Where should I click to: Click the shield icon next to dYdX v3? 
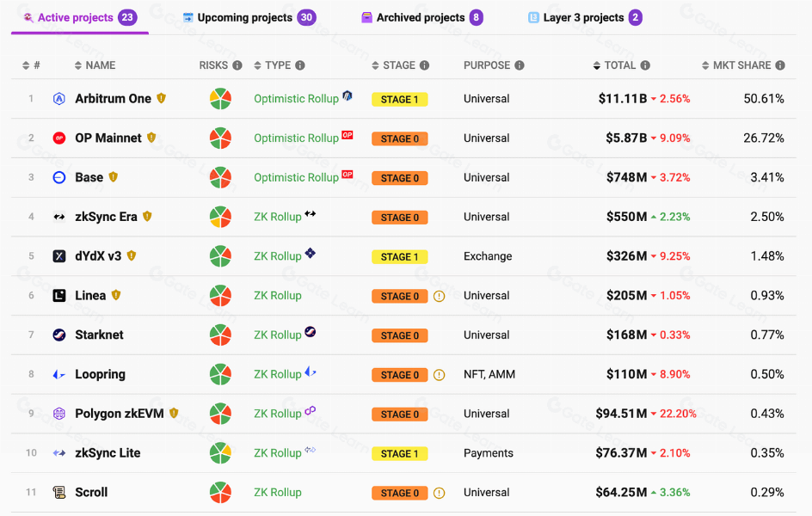(x=130, y=255)
